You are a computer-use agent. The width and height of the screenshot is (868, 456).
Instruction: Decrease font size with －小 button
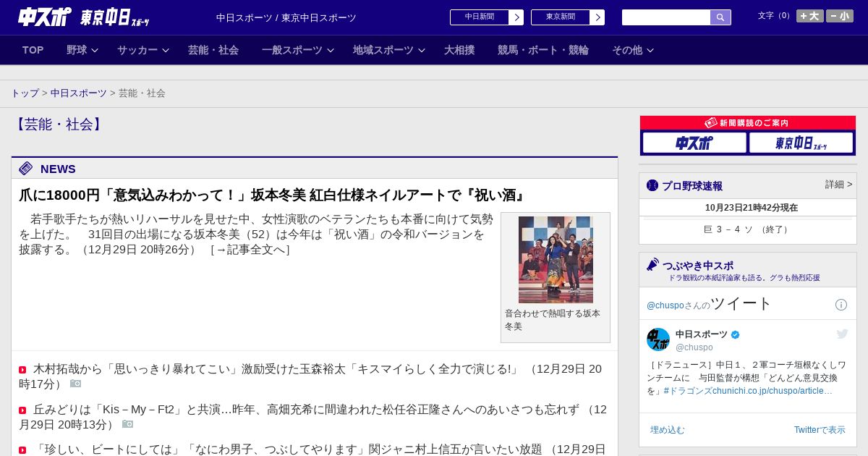840,16
